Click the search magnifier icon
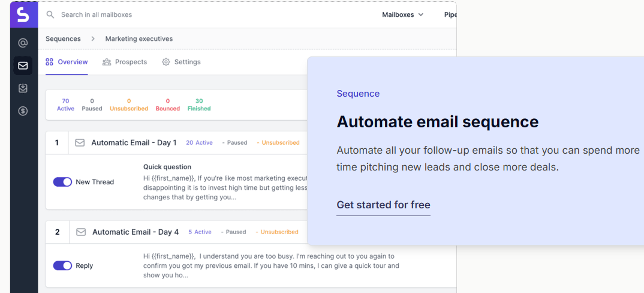The width and height of the screenshot is (644, 293). [x=50, y=14]
